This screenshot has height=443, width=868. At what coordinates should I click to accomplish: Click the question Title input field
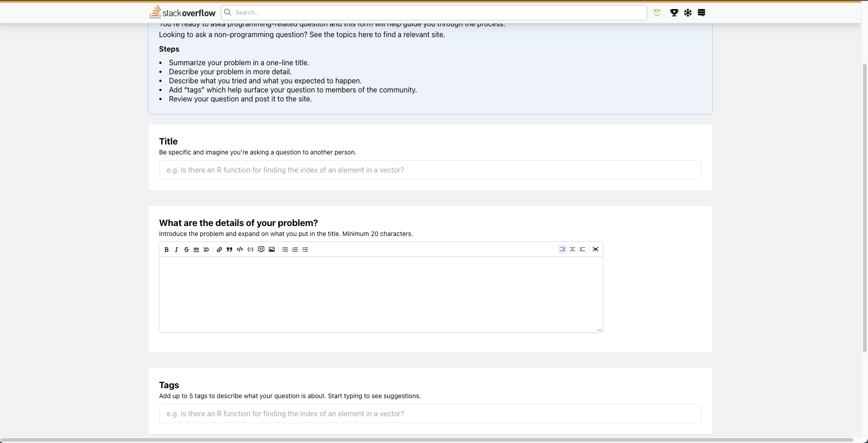[x=430, y=170]
